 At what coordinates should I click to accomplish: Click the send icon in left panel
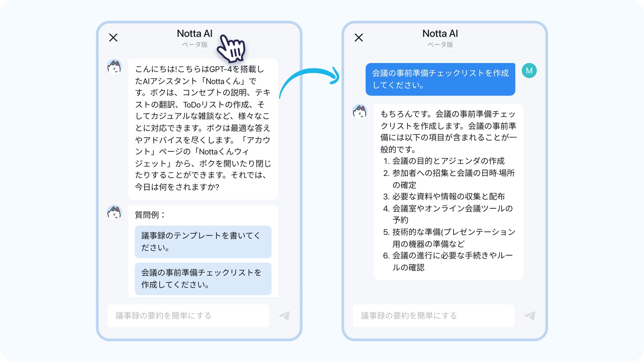point(284,315)
